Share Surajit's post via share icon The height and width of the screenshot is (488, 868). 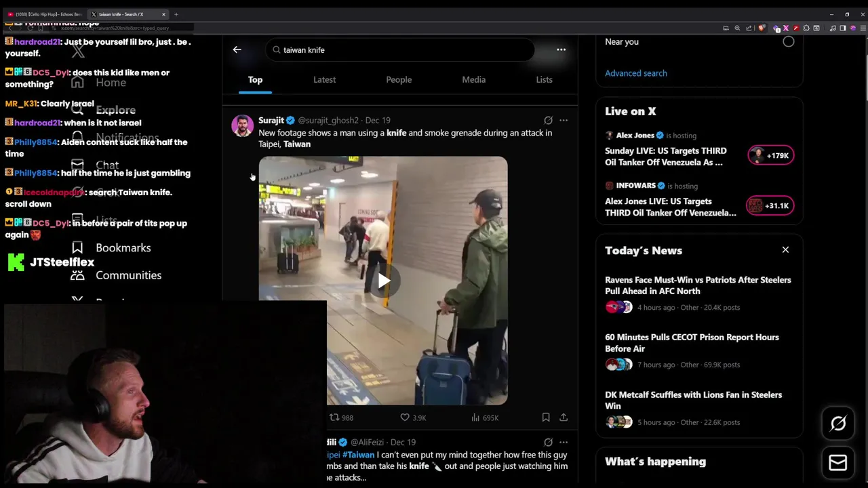click(564, 418)
